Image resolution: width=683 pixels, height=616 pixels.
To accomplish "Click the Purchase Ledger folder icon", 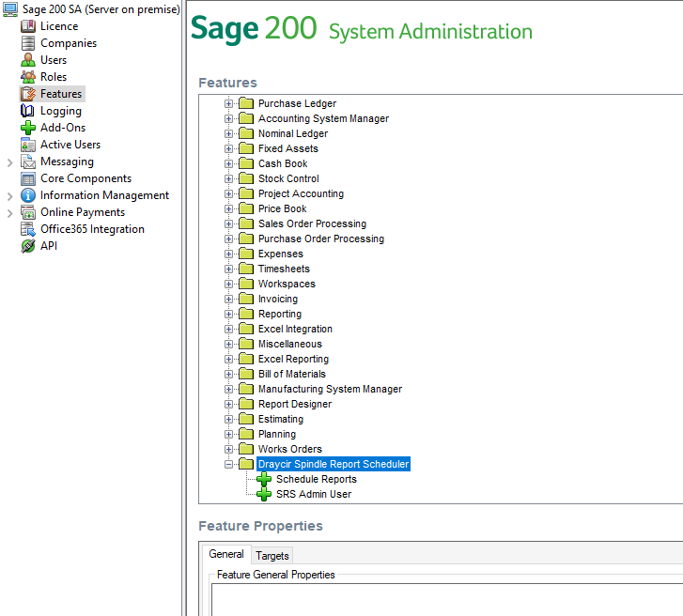I will [x=246, y=103].
